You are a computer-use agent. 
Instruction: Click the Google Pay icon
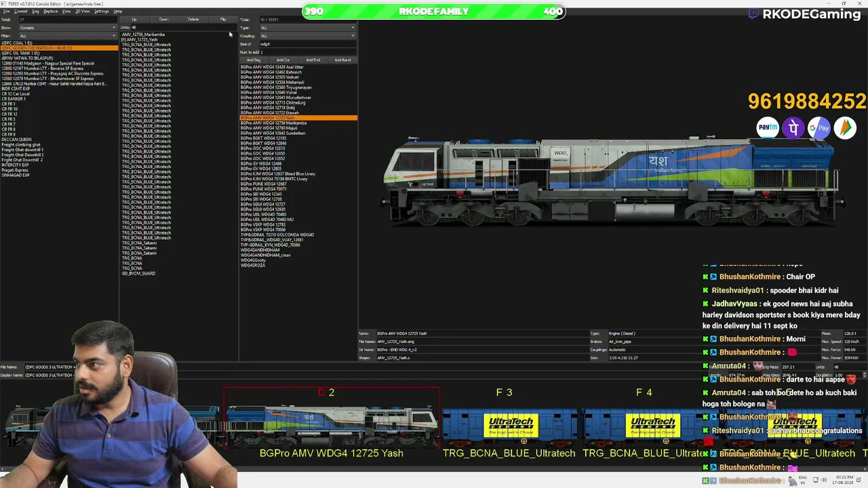(x=819, y=127)
